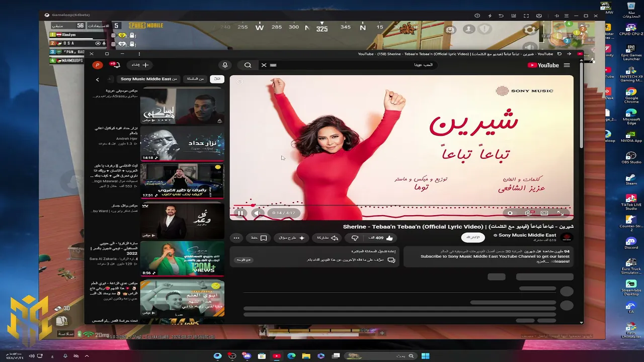Open File Explorer from the taskbar
Screen dimensions: 644x362
[306, 356]
